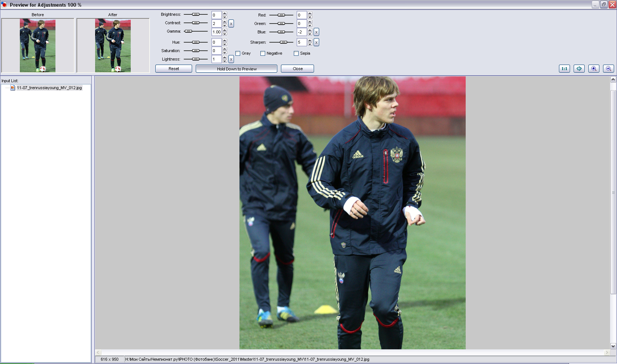Clear the Lightness value with its x button

click(231, 59)
